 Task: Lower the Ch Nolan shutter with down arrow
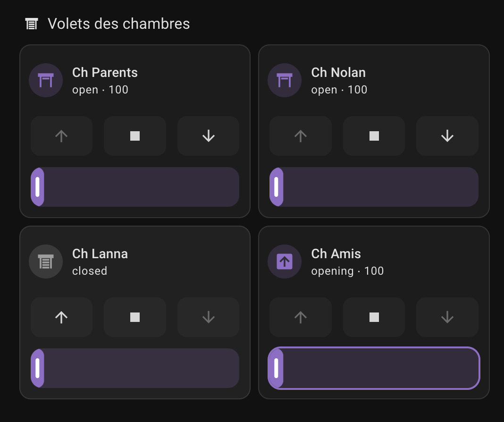coord(447,136)
